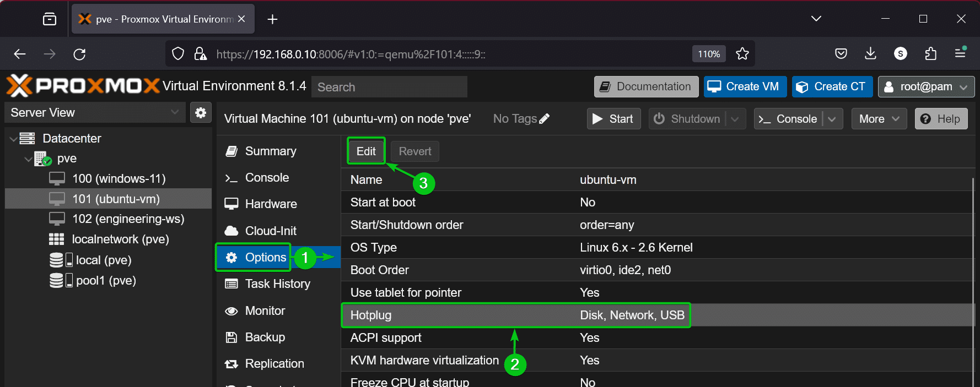
Task: Click the Proxmox logo
Action: click(83, 86)
